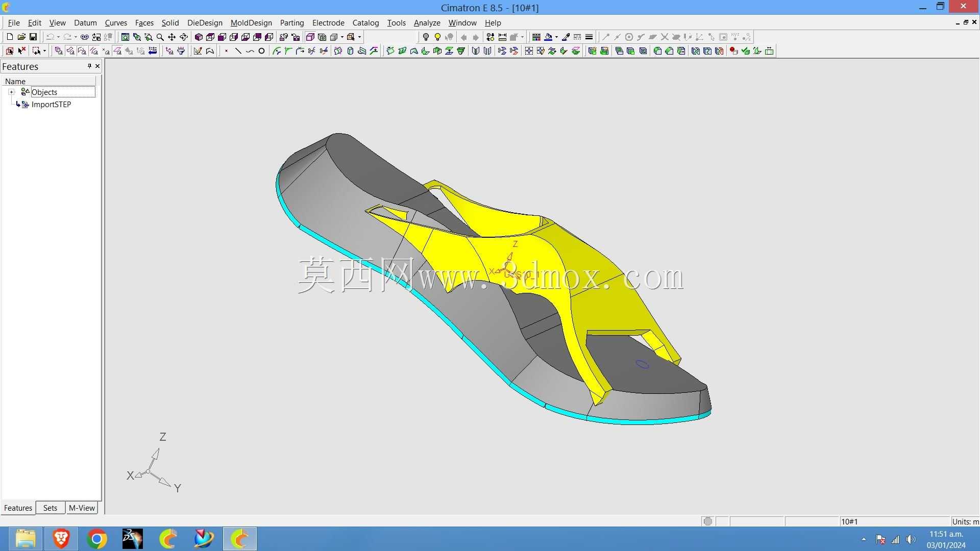Open the gray cube render dropdown arrow

click(342, 37)
